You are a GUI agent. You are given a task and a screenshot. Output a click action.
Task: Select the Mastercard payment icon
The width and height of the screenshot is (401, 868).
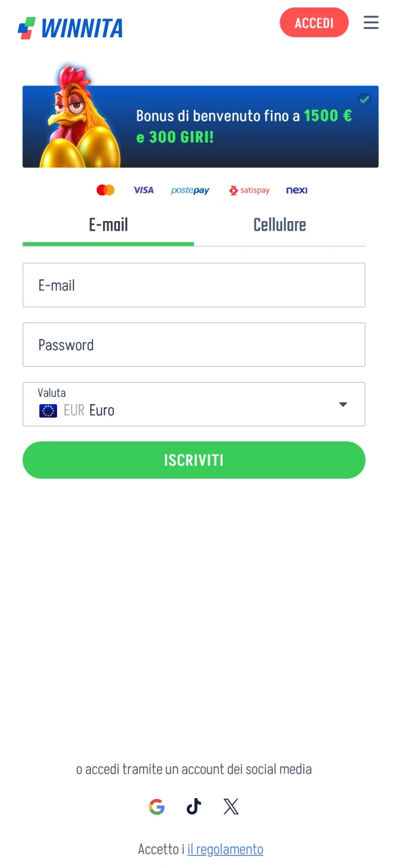point(105,190)
